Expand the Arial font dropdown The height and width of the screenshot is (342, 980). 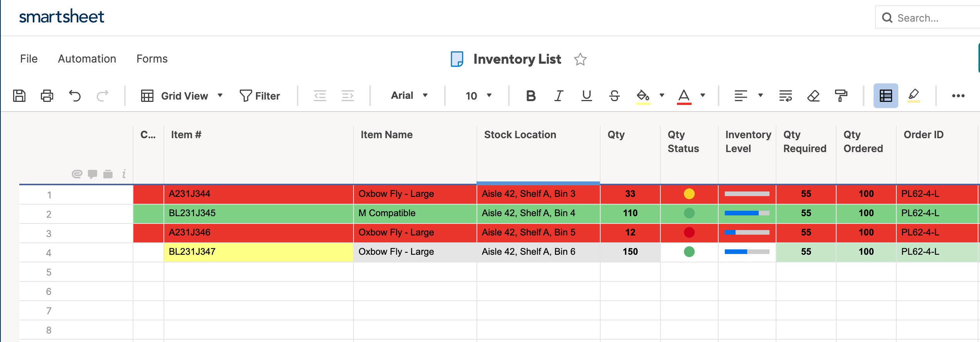(409, 96)
